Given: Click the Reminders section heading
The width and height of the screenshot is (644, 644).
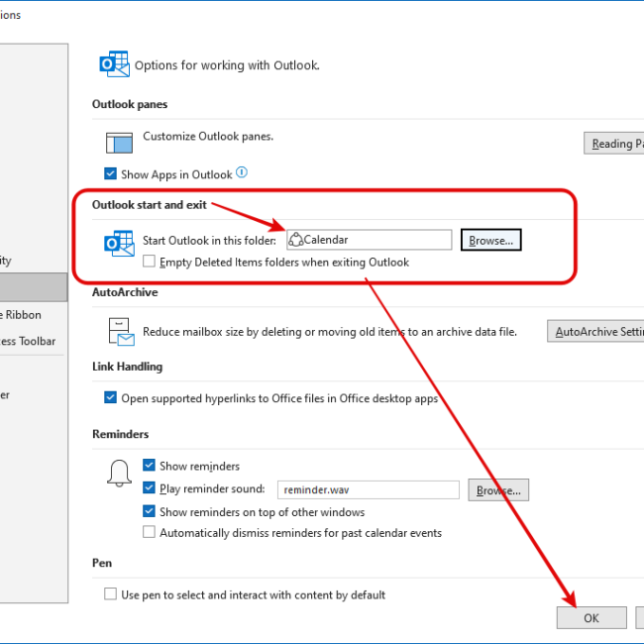Looking at the screenshot, I should point(120,434).
